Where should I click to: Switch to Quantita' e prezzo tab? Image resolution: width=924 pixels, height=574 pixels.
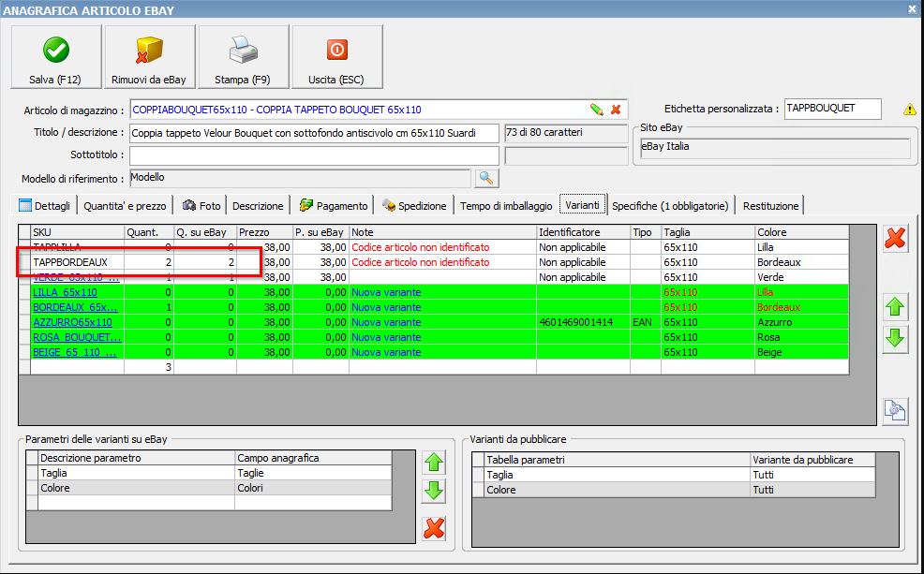[x=125, y=206]
